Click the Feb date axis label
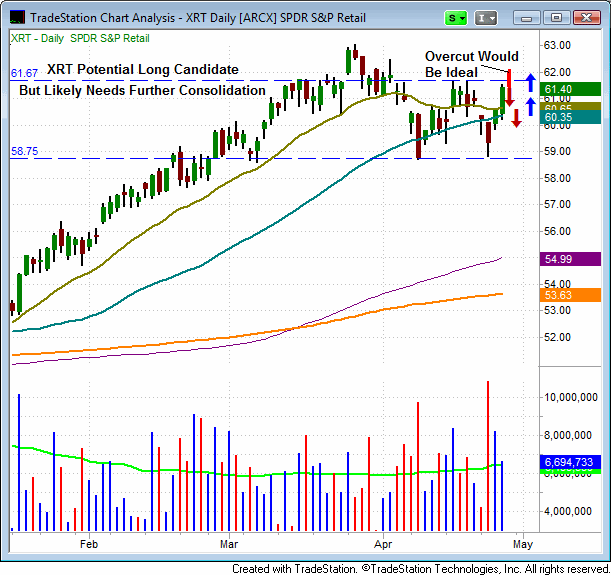This screenshot has height=575, width=611. (89, 544)
